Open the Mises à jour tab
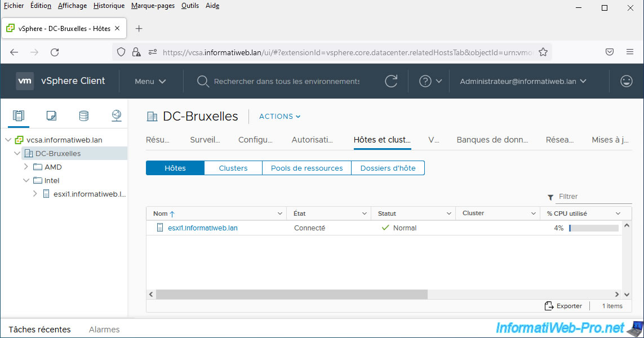This screenshot has height=338, width=644. (610, 140)
